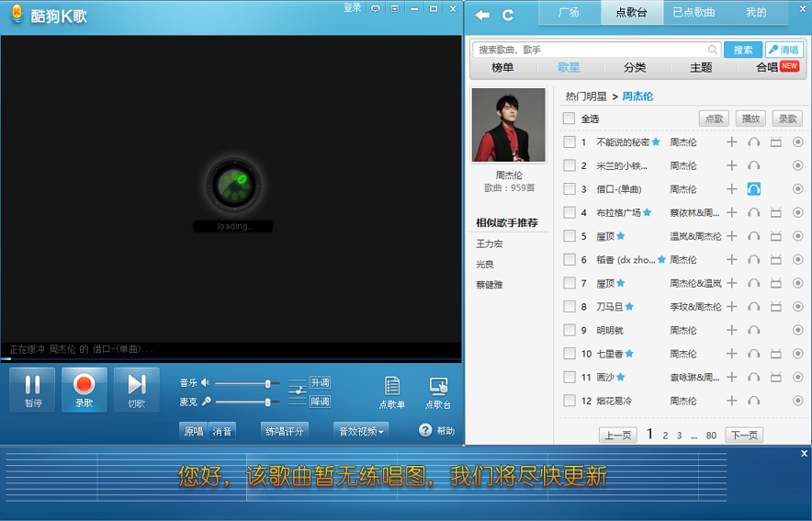Open 帮助 help icon

425,430
